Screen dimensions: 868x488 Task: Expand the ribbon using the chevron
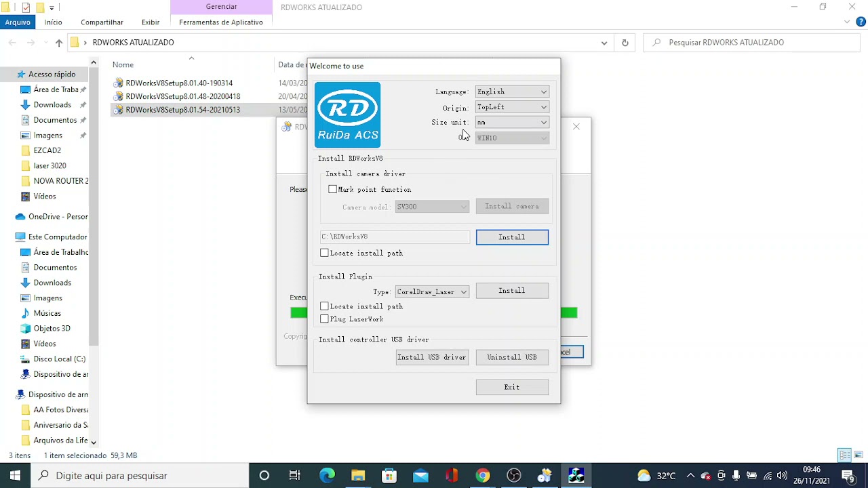[x=847, y=22]
